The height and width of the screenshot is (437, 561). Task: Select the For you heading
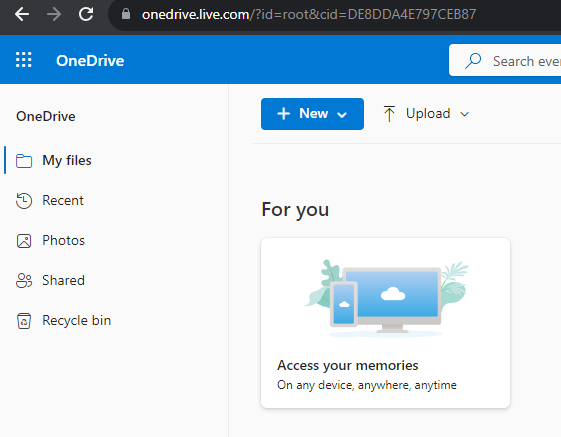[x=295, y=210]
